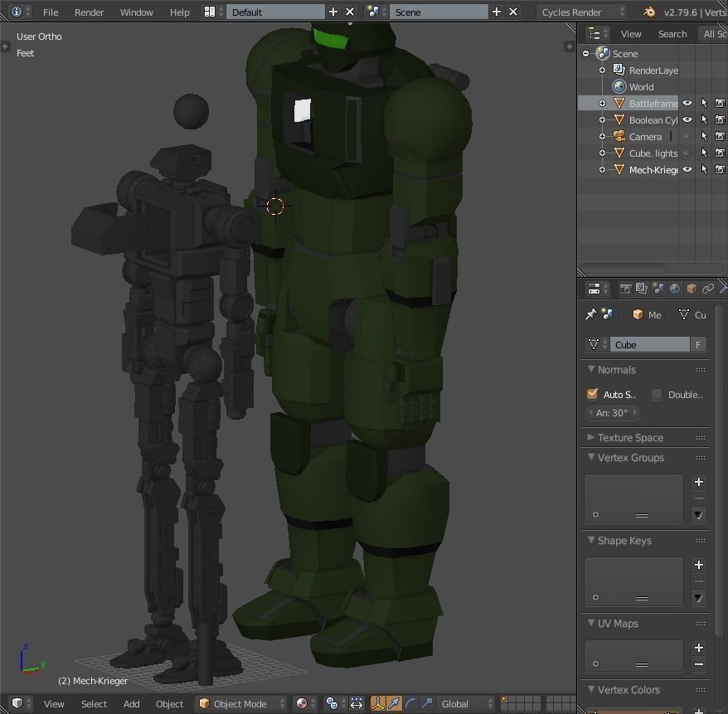Open the File menu
This screenshot has width=728, height=714.
[x=51, y=12]
